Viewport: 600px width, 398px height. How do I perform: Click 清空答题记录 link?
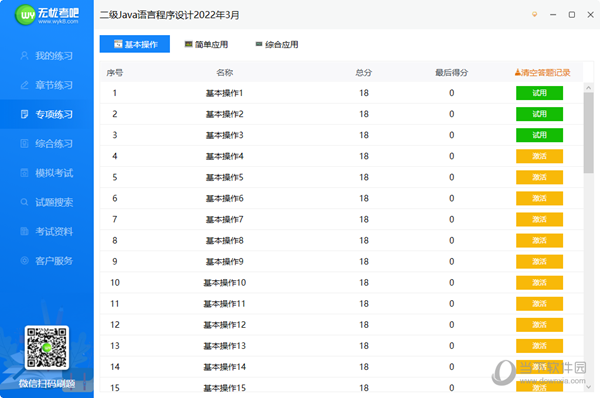click(x=542, y=72)
